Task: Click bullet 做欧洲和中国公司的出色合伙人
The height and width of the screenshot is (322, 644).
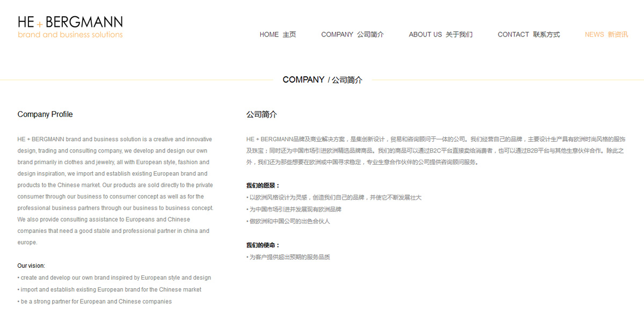Action: pos(288,221)
